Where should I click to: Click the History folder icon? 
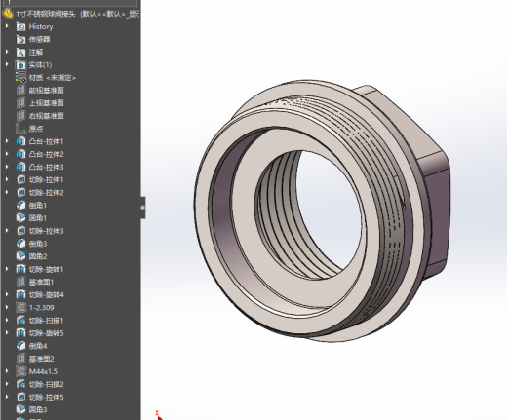tap(20, 27)
